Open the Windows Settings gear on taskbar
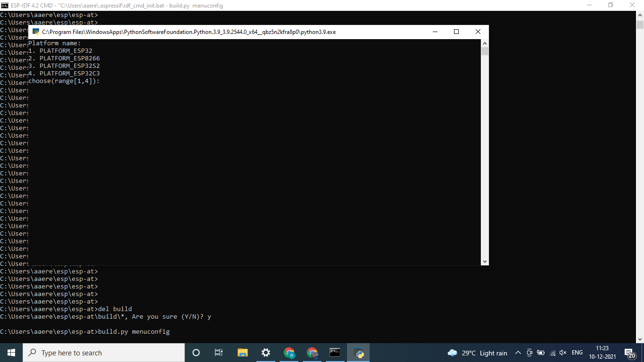 (x=265, y=353)
